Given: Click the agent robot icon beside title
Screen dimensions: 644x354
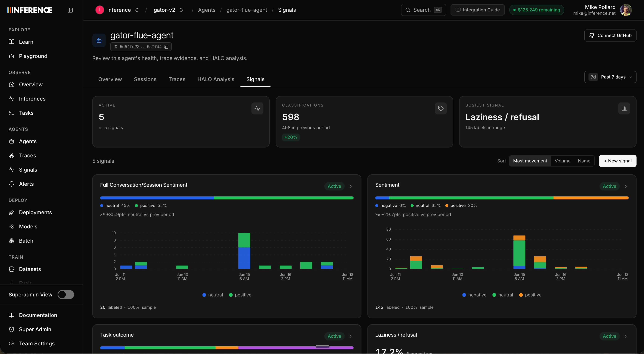Looking at the screenshot, I should click(99, 41).
